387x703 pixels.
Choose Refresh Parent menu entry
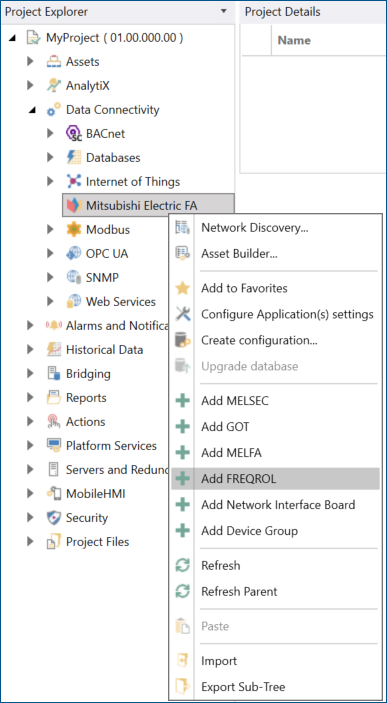[275, 591]
